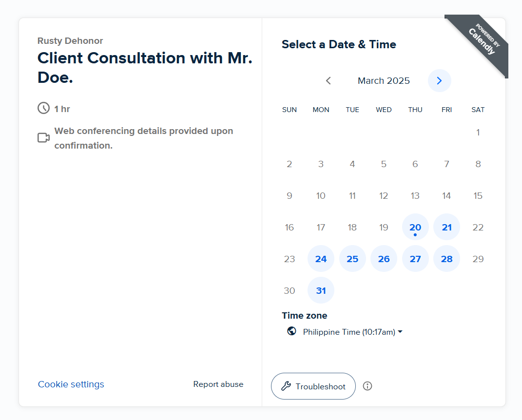The image size is (522, 420).
Task: Pick Monday March 24
Action: [321, 259]
